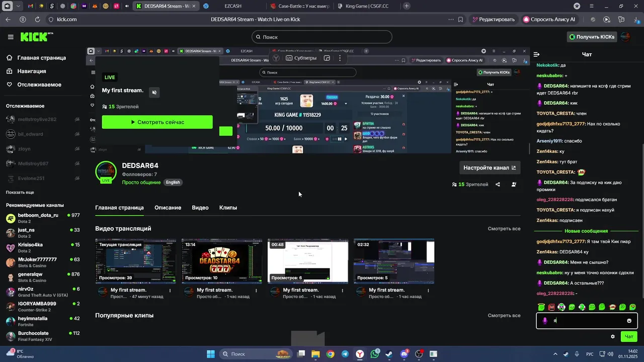Click the KICK logo in the header
Image resolution: width=644 pixels, height=362 pixels.
36,37
